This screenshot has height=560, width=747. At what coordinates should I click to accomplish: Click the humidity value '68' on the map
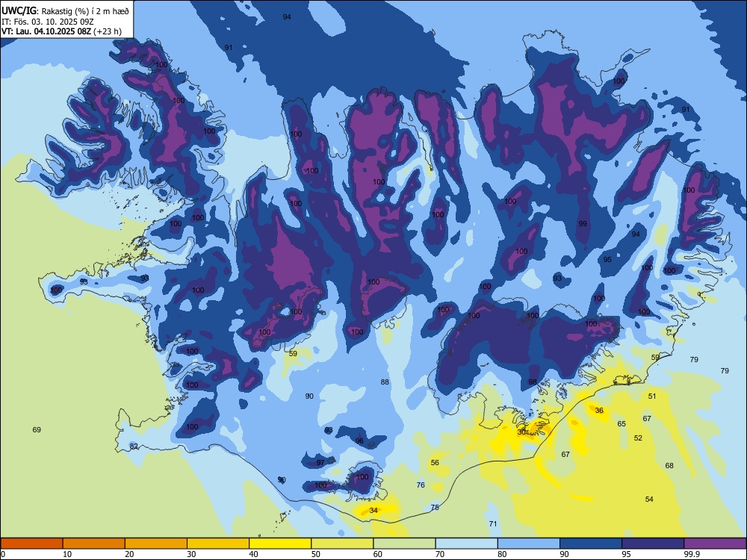click(669, 466)
